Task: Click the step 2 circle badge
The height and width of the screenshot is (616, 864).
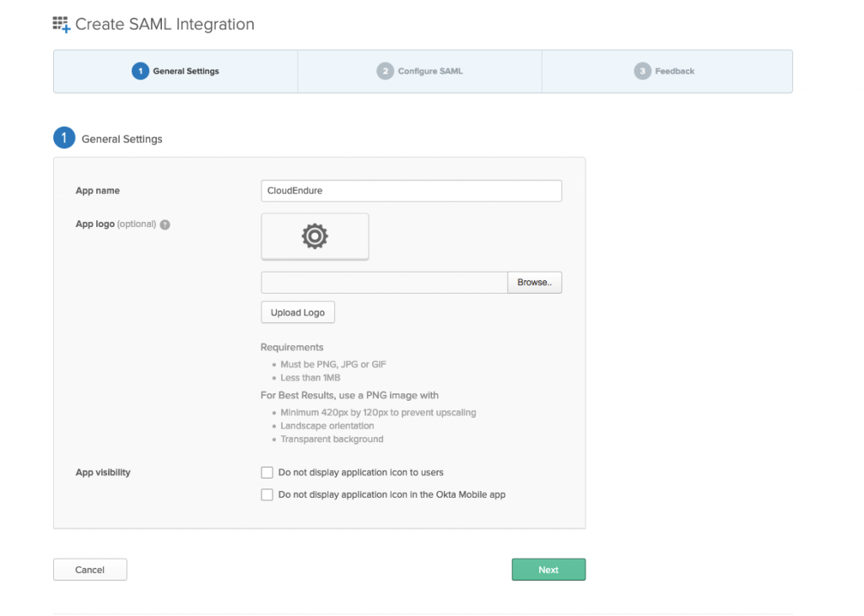Action: point(384,71)
